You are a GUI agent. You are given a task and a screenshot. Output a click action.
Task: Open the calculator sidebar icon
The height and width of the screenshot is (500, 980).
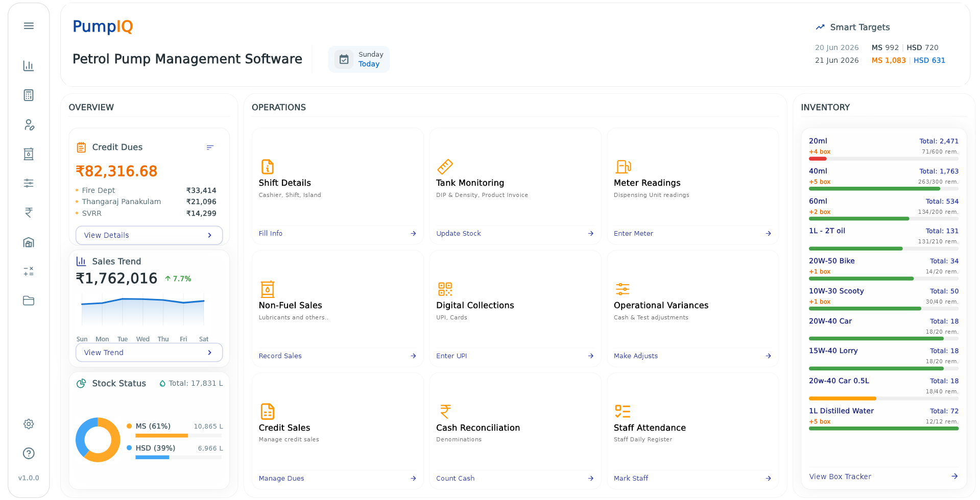[29, 95]
